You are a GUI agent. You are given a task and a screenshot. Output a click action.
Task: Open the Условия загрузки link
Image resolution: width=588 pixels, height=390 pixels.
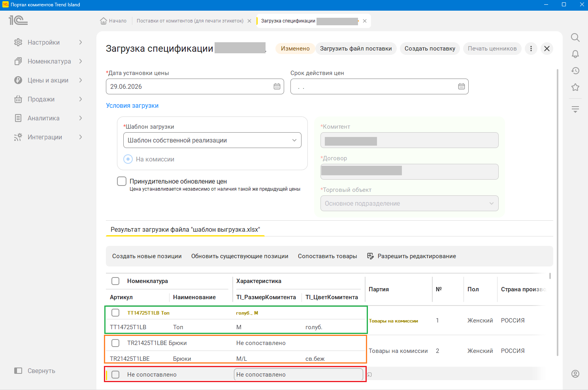132,105
